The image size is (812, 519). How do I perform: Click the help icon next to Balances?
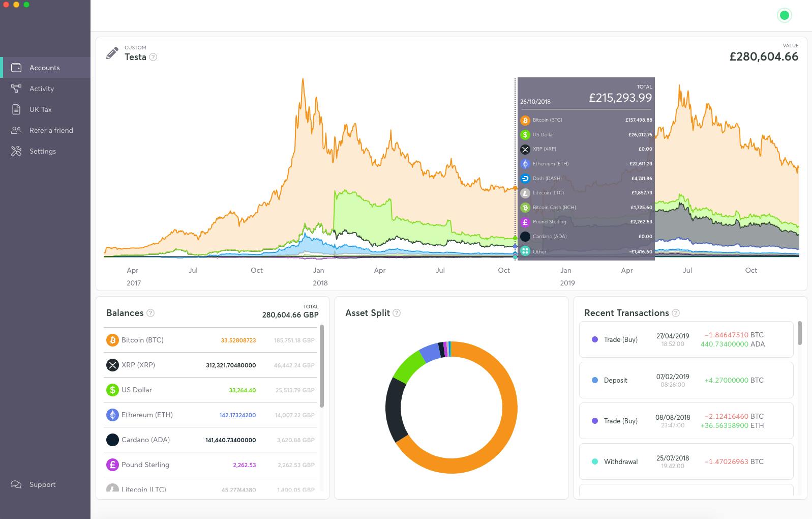click(151, 313)
